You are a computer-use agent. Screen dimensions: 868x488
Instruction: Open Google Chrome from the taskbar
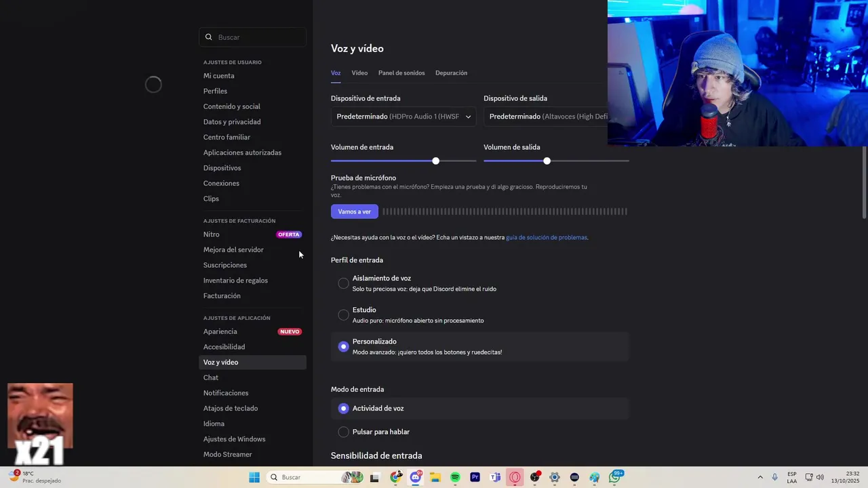pos(396,477)
